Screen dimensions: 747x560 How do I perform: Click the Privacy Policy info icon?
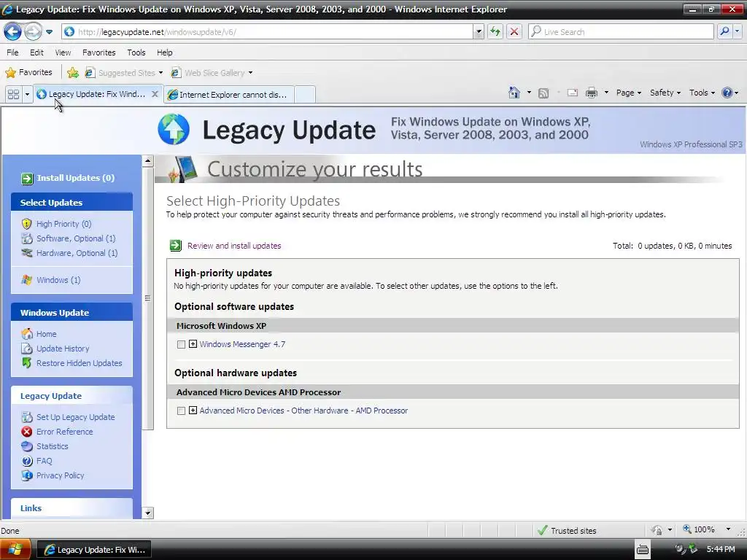coord(27,475)
